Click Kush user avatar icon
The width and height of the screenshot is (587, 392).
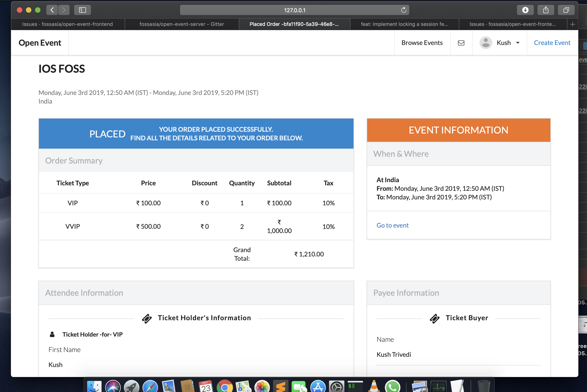(x=485, y=43)
